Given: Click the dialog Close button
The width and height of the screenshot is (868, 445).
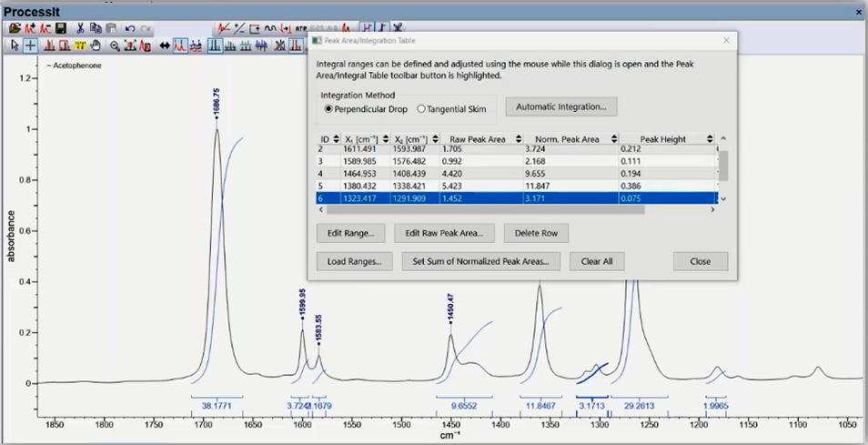Looking at the screenshot, I should tap(701, 261).
